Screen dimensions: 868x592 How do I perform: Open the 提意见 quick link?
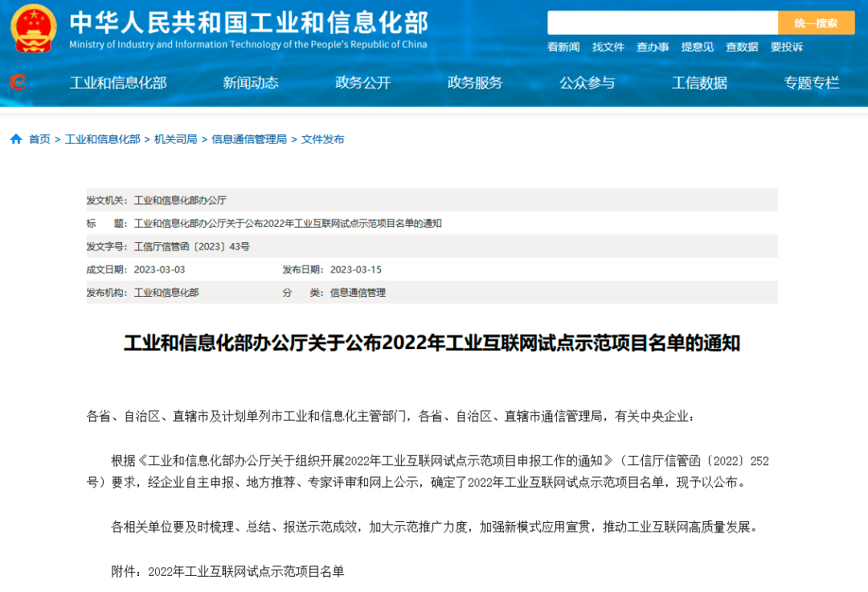[698, 47]
